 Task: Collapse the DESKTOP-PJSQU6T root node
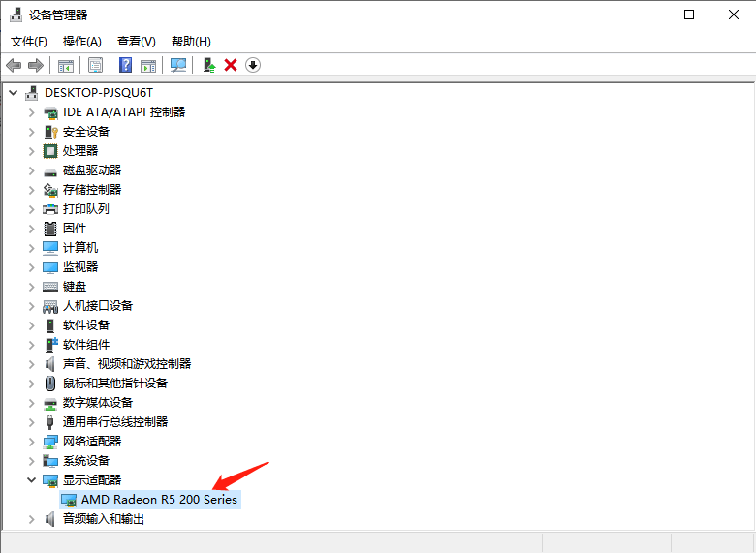tap(13, 92)
